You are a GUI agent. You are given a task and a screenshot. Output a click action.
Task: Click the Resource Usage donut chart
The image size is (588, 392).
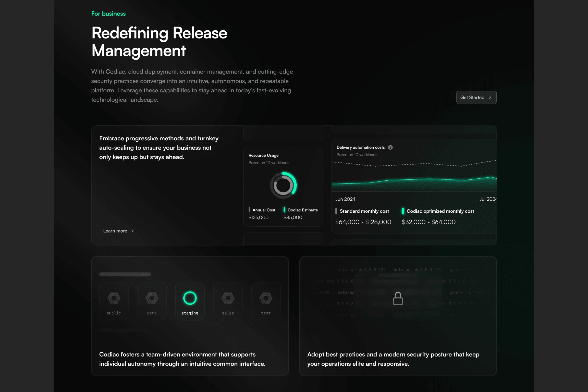283,185
